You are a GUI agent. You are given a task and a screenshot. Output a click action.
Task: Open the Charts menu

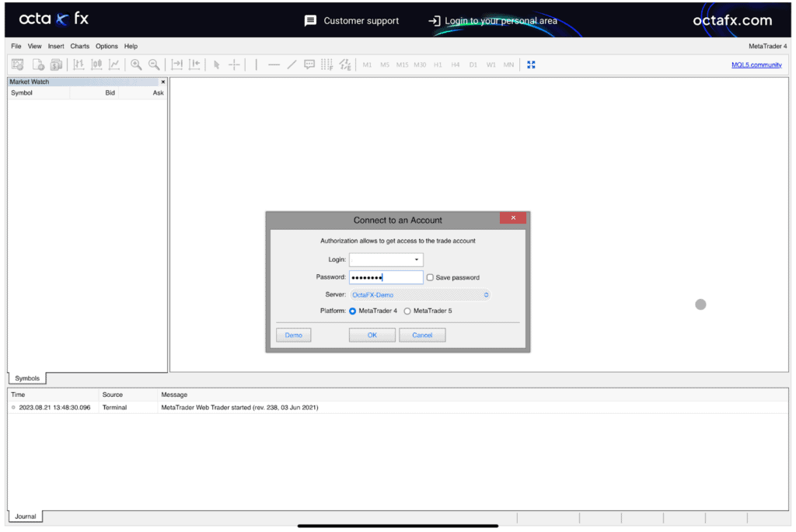(80, 46)
